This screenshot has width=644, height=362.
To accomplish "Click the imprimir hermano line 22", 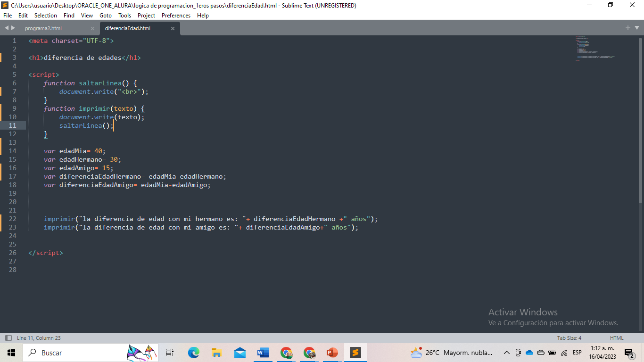I will pyautogui.click(x=211, y=219).
